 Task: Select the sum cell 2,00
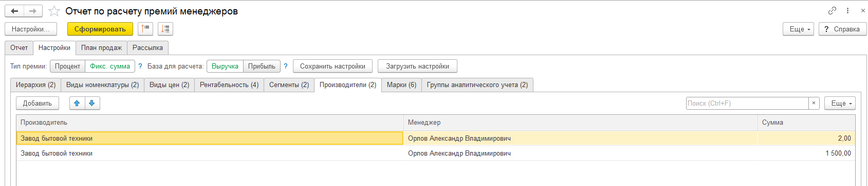click(807, 138)
